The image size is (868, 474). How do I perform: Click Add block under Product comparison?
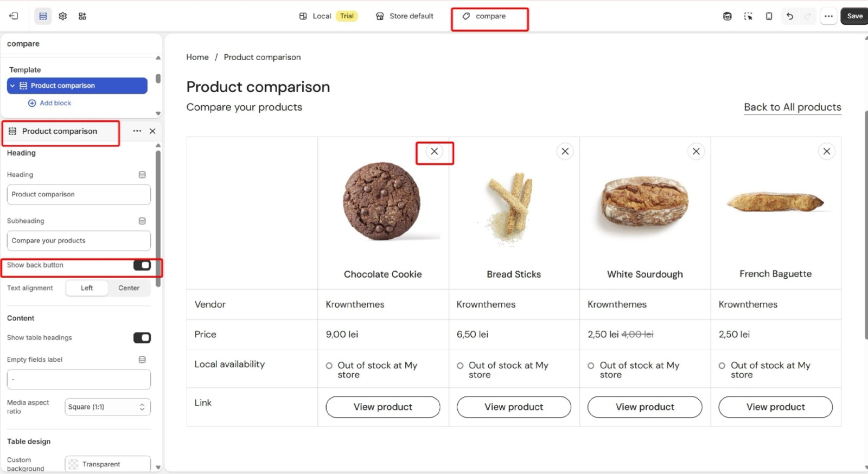(50, 103)
